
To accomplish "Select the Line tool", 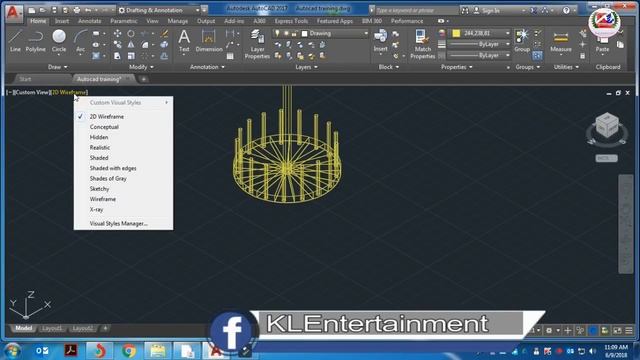I will coord(15,40).
